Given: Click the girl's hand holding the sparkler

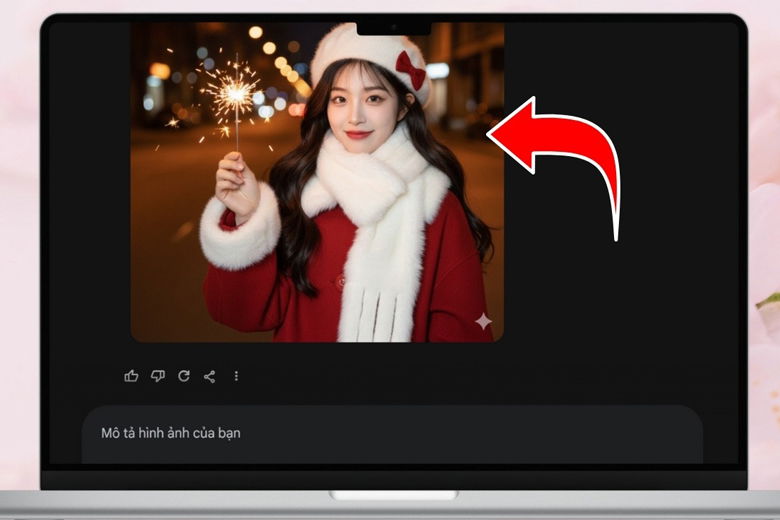Looking at the screenshot, I should 234,184.
